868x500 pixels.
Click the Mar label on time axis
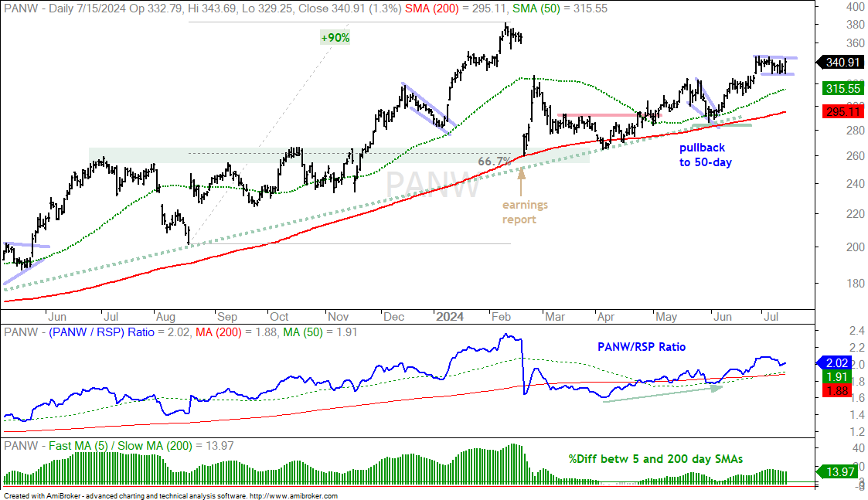(555, 317)
